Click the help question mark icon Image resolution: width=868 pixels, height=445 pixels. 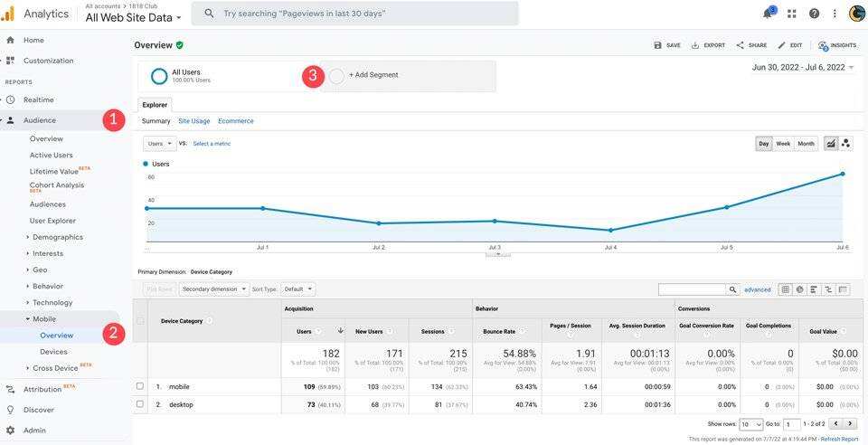(814, 14)
